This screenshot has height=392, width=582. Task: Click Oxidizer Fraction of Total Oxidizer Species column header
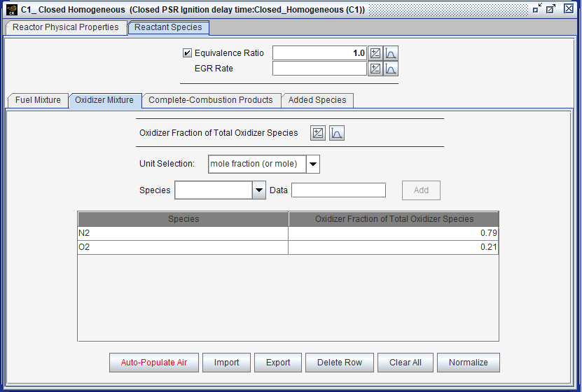click(x=394, y=219)
